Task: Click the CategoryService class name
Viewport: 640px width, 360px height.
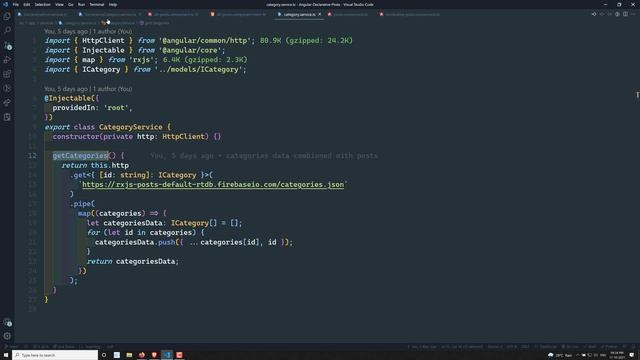Action: [131, 127]
